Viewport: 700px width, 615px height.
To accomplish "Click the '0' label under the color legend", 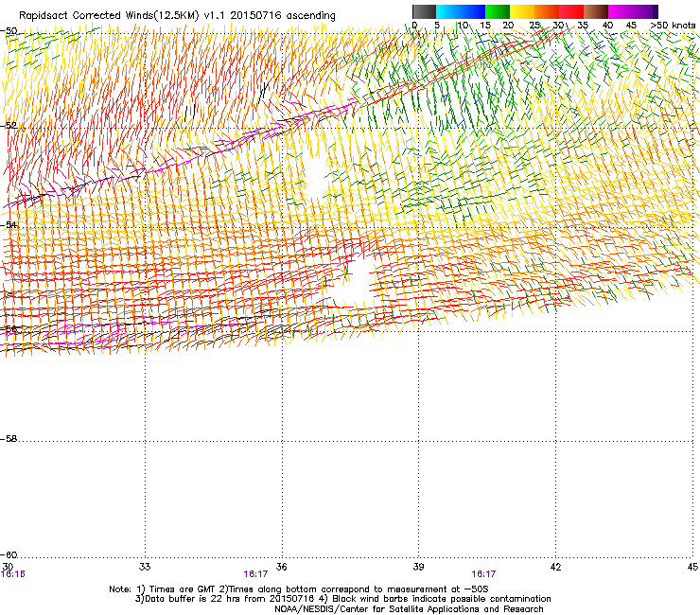I will tap(414, 26).
